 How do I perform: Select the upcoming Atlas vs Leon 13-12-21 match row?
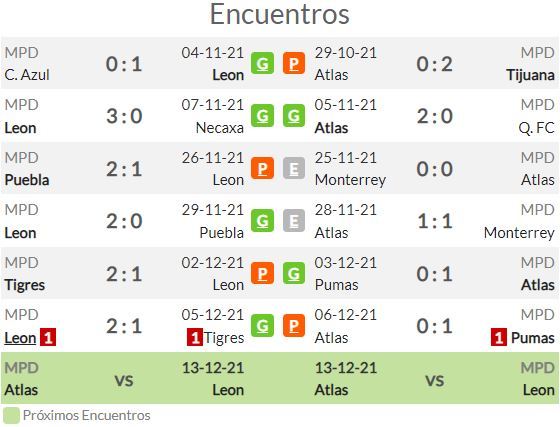pos(280,378)
